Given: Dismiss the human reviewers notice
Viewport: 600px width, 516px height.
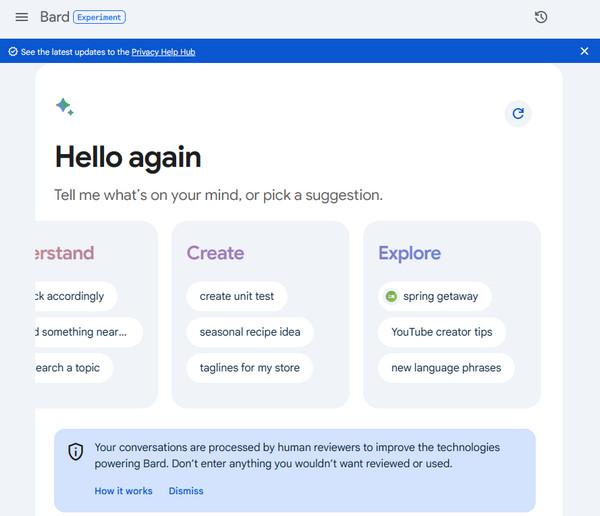Looking at the screenshot, I should click(186, 491).
